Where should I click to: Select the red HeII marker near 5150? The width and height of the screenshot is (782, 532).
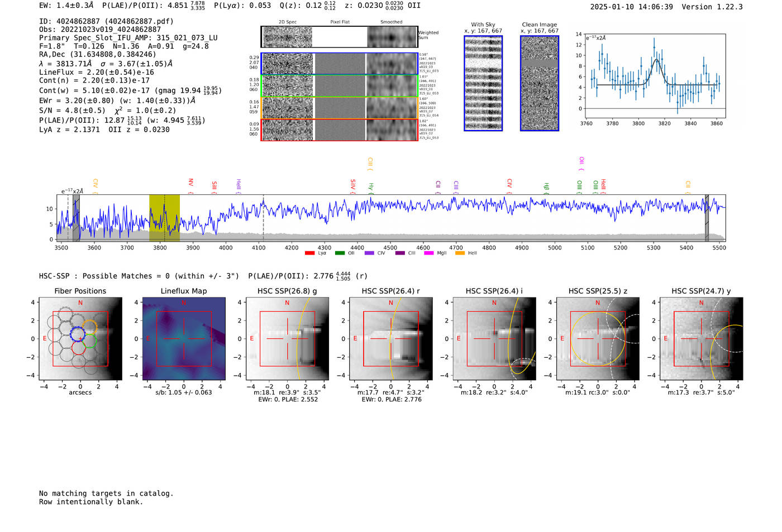point(603,186)
